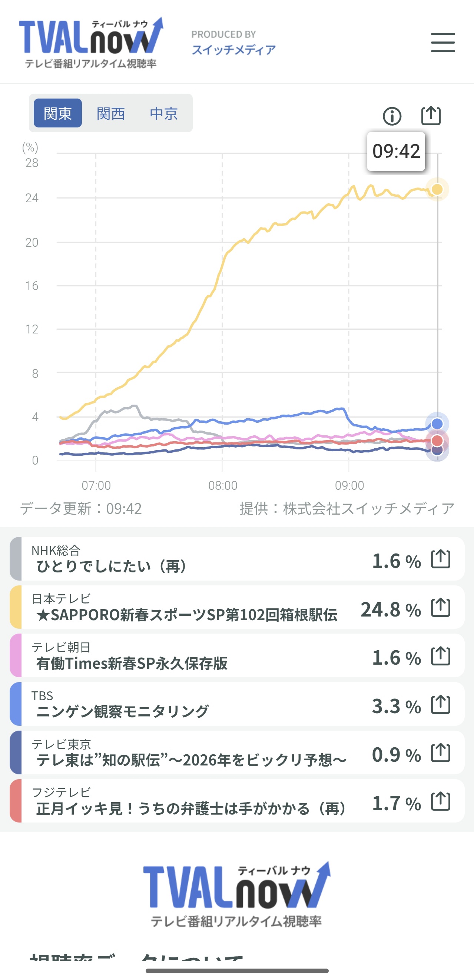Click the blue TBS color swatch
Image resolution: width=474 pixels, height=980 pixels.
pos(16,704)
